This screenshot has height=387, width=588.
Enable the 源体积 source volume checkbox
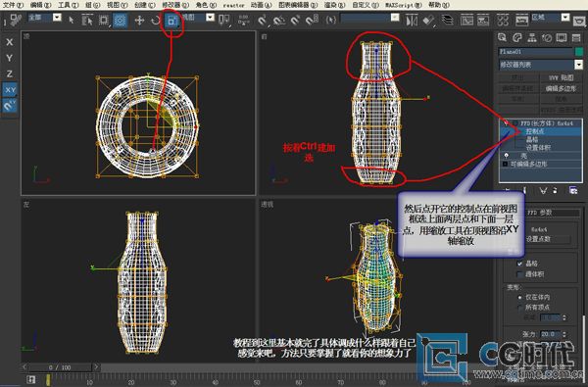point(519,274)
